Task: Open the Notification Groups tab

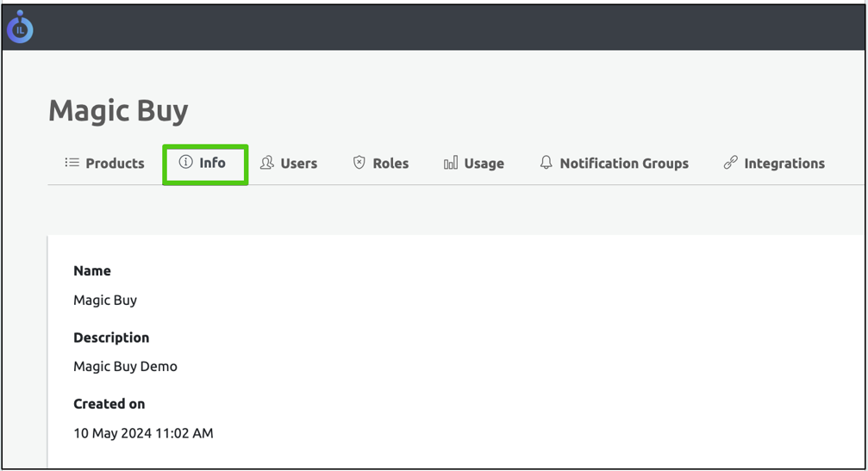Action: click(x=623, y=164)
